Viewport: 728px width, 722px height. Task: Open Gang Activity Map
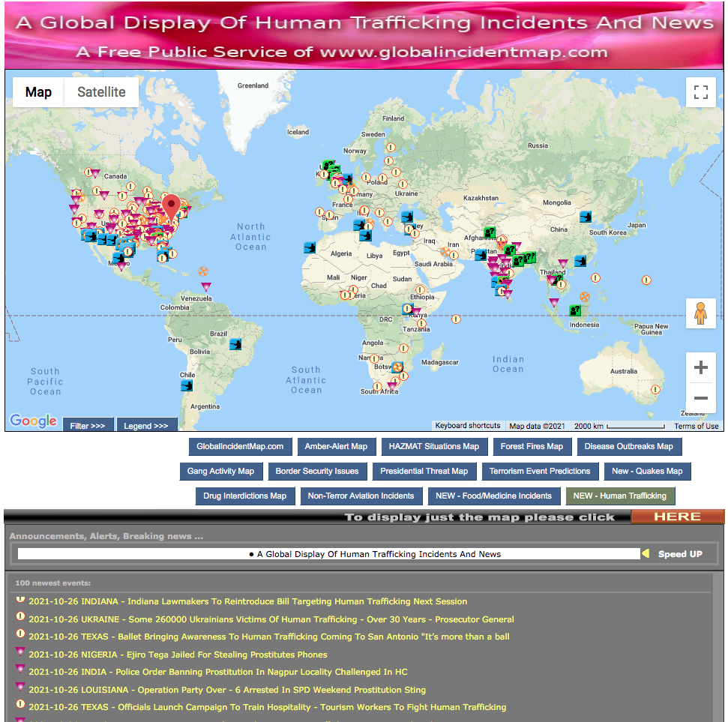[x=220, y=471]
